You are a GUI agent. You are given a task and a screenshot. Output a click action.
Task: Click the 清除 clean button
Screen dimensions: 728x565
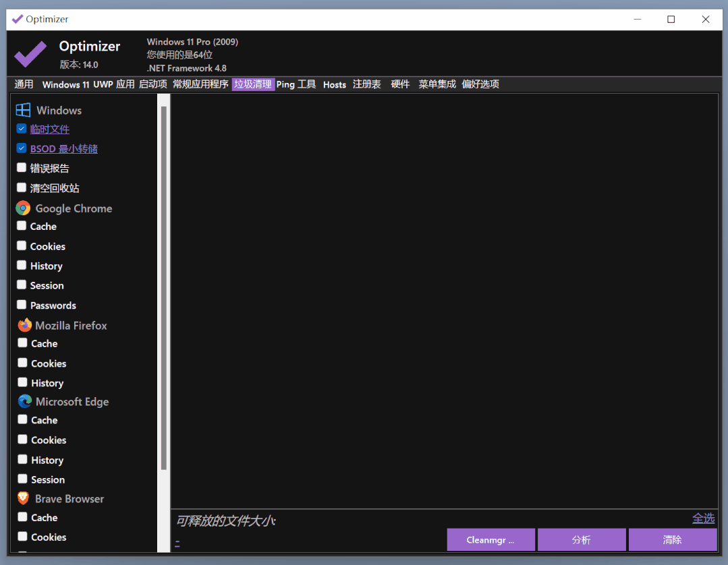pos(672,539)
